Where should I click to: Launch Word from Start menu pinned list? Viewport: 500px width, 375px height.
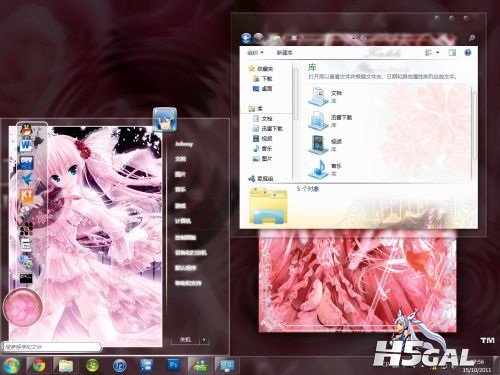[26, 146]
